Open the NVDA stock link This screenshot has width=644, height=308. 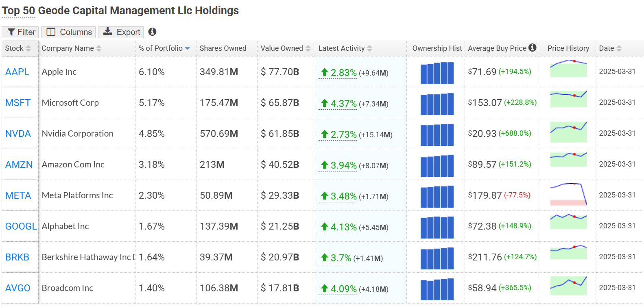pos(18,134)
